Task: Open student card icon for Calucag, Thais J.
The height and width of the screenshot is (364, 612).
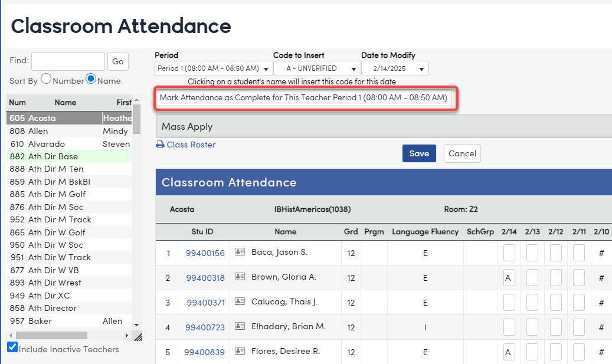Action: click(240, 301)
